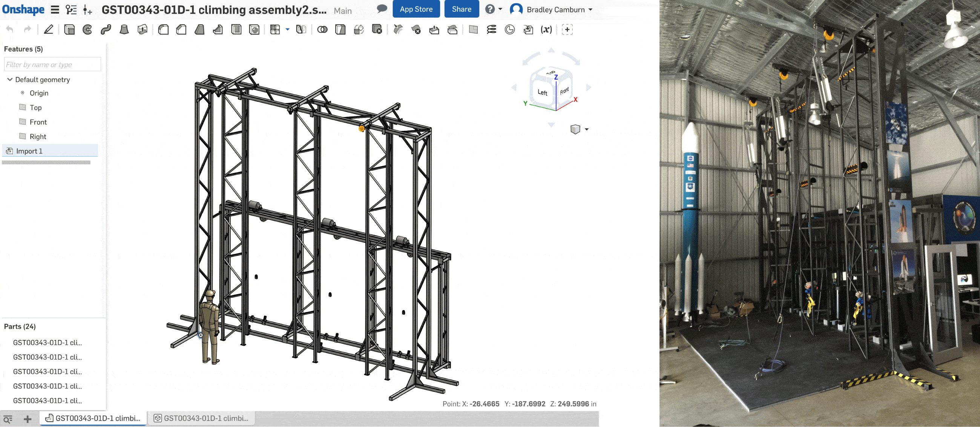980x427 pixels.
Task: Click the Undo icon
Action: point(9,29)
